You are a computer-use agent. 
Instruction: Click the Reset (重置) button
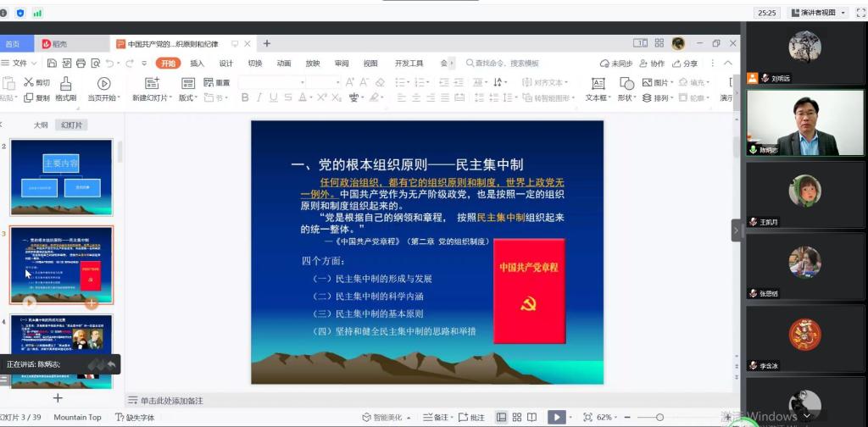(x=217, y=83)
